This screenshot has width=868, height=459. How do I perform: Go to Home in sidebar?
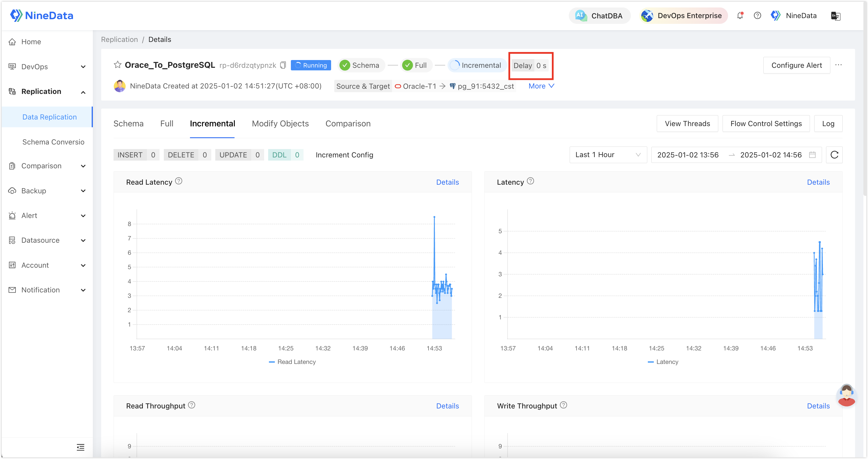tap(47, 42)
